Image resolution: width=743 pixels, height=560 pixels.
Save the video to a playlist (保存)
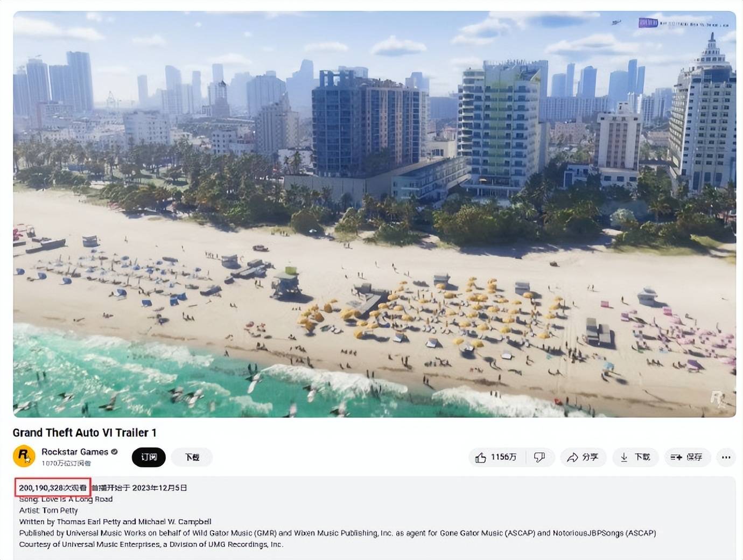tap(687, 457)
